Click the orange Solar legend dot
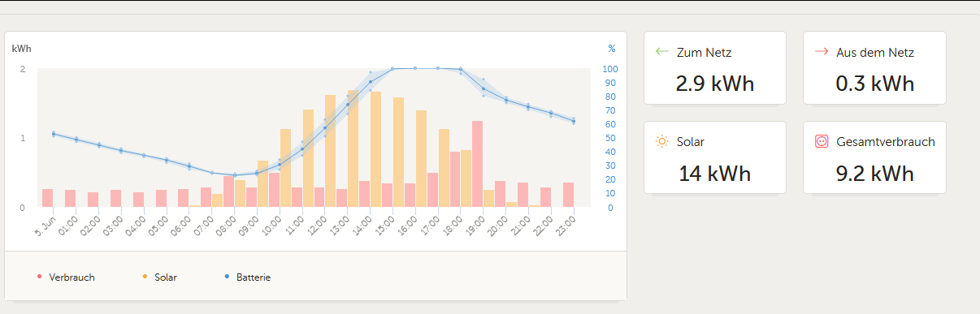The height and width of the screenshot is (314, 980). (145, 277)
